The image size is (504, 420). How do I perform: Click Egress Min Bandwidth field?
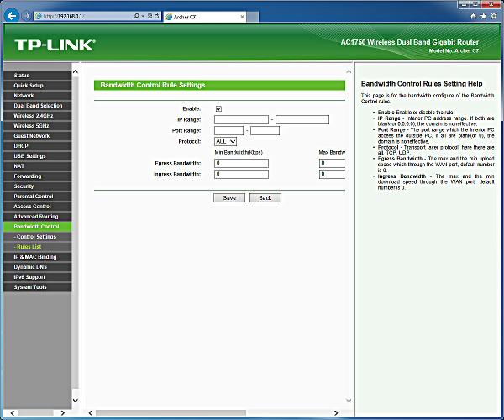click(x=241, y=163)
